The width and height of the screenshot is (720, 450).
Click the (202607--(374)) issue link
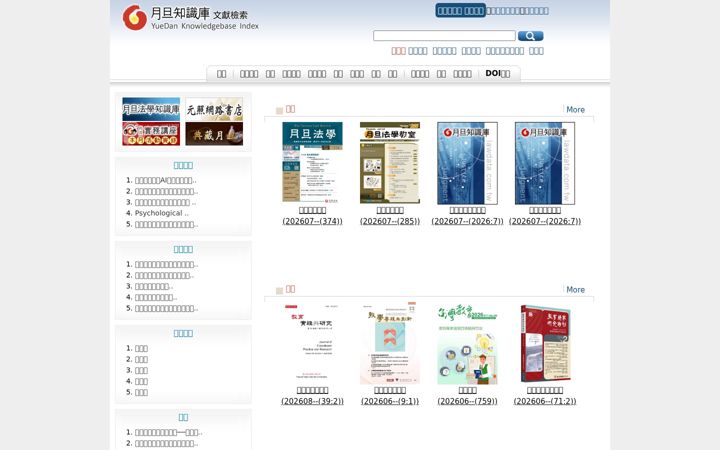312,221
